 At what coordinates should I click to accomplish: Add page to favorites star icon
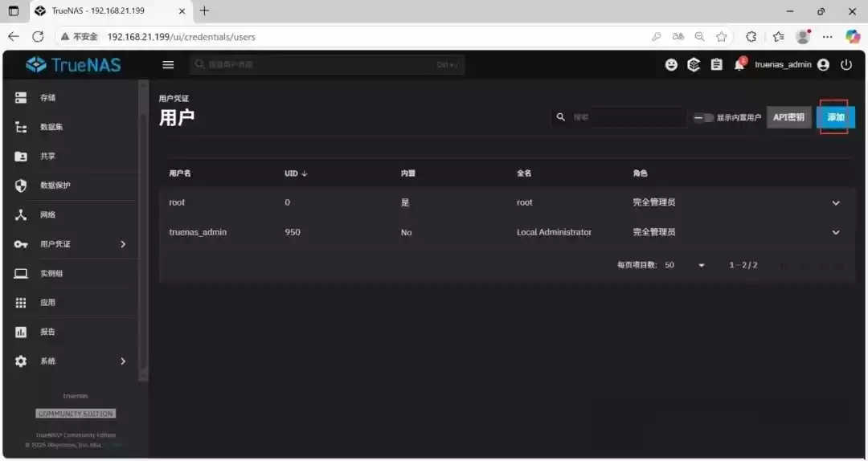(x=721, y=36)
